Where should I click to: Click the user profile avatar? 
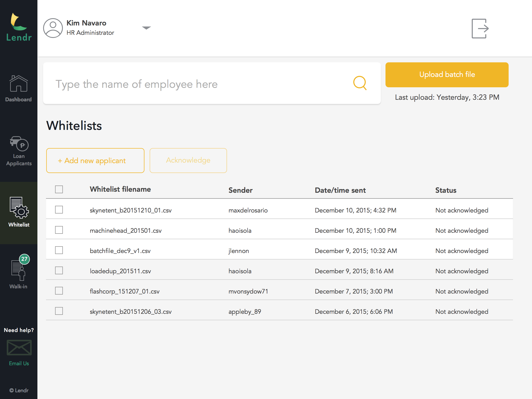[53, 28]
